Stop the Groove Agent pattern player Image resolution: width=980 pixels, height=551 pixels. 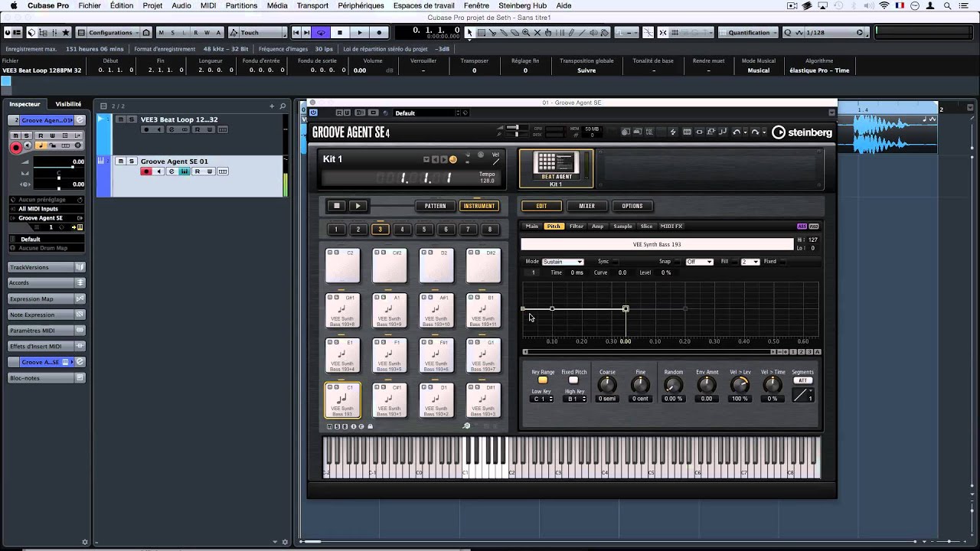click(336, 205)
